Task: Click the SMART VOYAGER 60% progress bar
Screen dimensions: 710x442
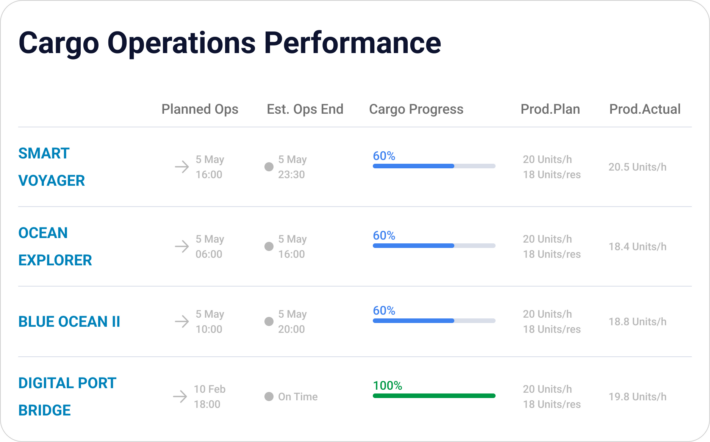Action: pos(434,166)
